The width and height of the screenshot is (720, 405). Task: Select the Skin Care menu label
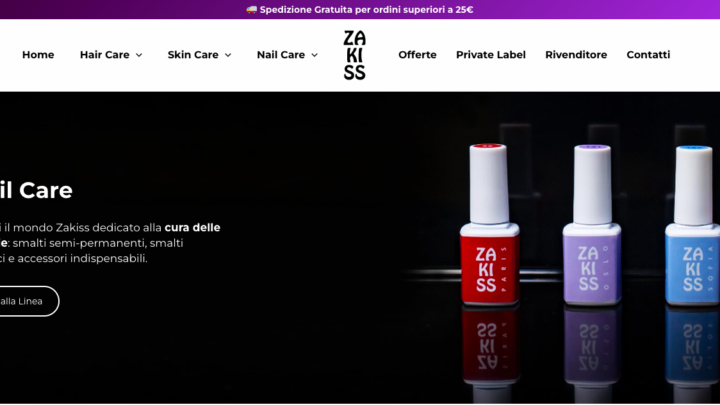click(x=193, y=55)
